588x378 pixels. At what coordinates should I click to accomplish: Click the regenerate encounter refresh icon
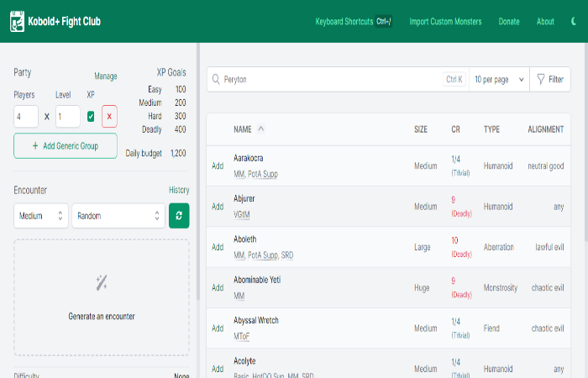point(179,216)
